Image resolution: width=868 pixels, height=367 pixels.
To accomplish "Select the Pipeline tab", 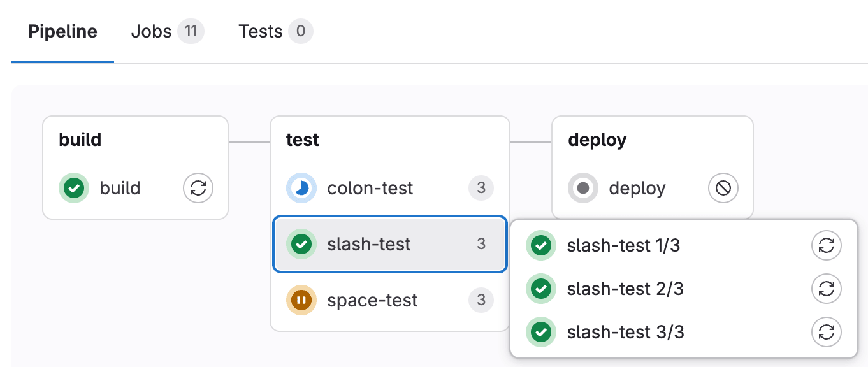I will click(62, 31).
